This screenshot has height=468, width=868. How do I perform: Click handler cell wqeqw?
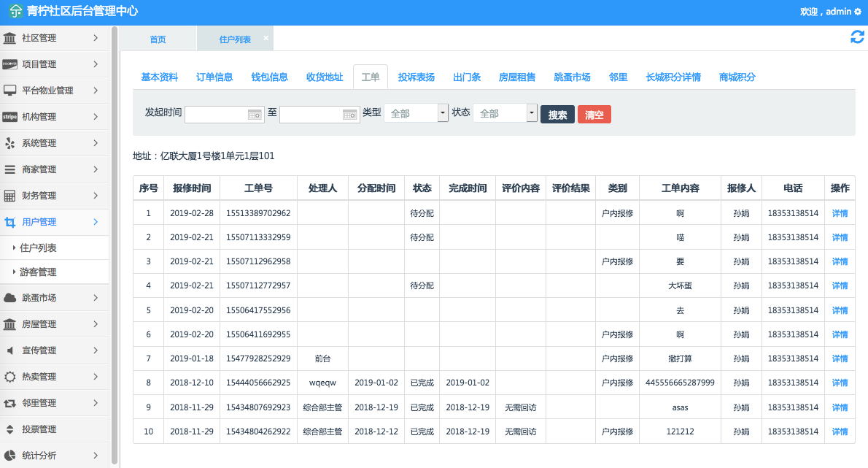coord(322,383)
